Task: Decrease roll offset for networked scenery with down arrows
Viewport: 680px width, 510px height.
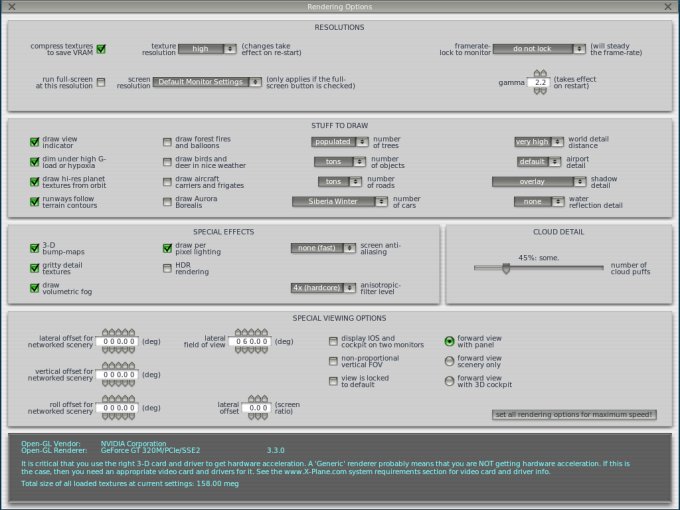Action: point(118,417)
